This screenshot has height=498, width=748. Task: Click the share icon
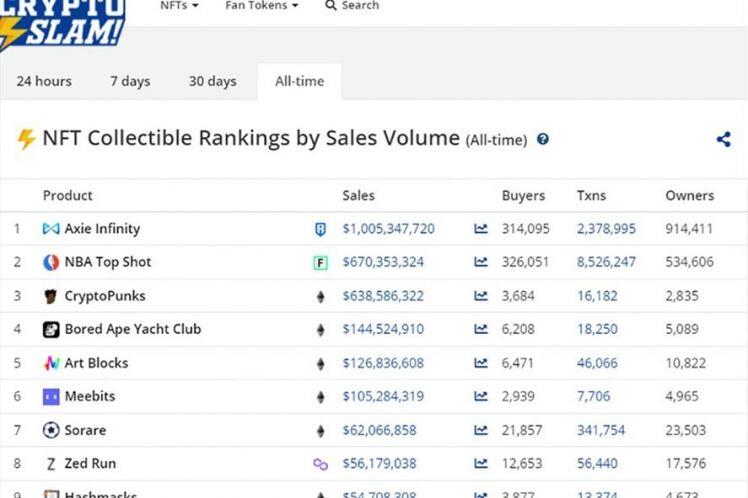pos(723,139)
